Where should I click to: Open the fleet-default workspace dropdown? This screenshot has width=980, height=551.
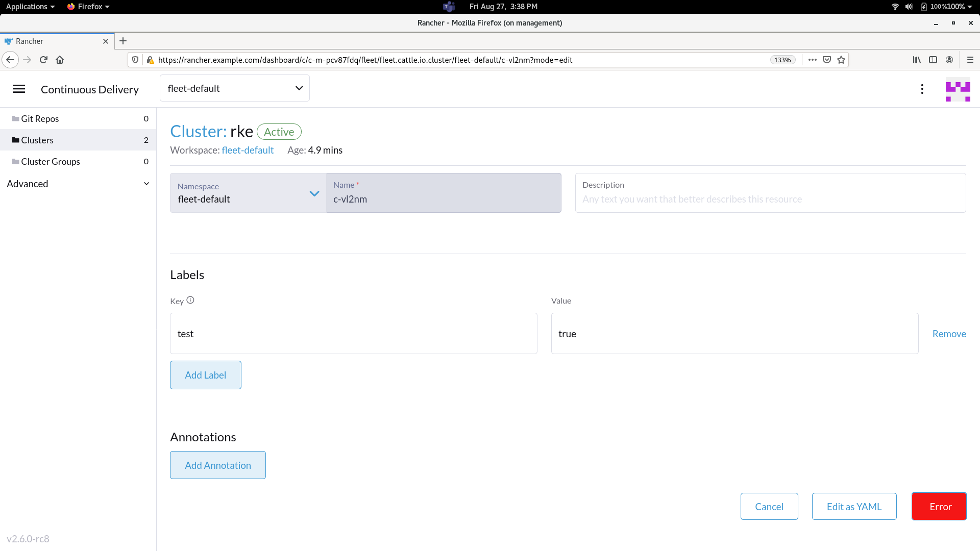[234, 88]
